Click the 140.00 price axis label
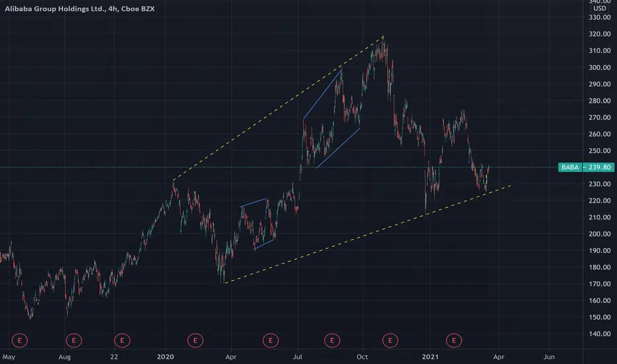Image resolution: width=617 pixels, height=364 pixels. 600,334
